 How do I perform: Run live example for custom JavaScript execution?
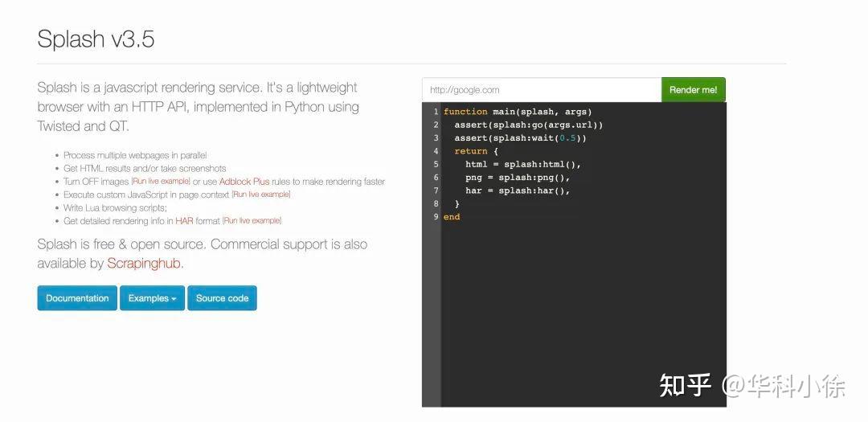pos(260,195)
